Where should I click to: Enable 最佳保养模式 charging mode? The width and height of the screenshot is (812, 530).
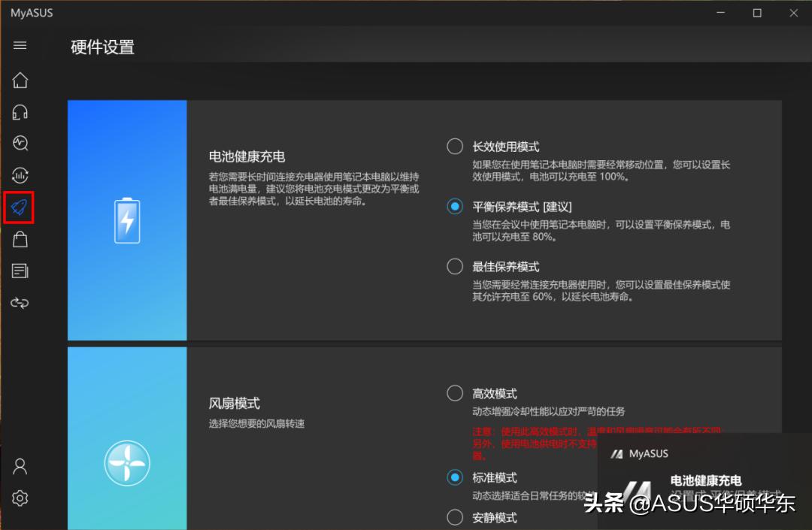click(x=455, y=266)
